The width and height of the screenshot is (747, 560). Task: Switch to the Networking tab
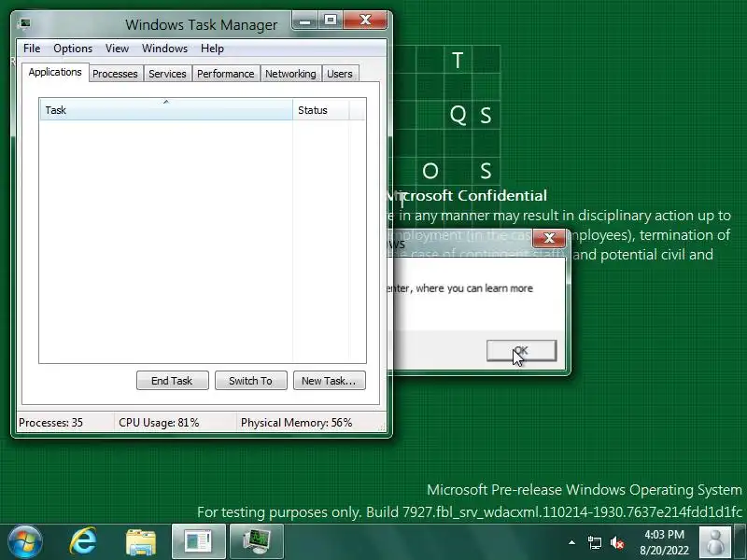290,74
